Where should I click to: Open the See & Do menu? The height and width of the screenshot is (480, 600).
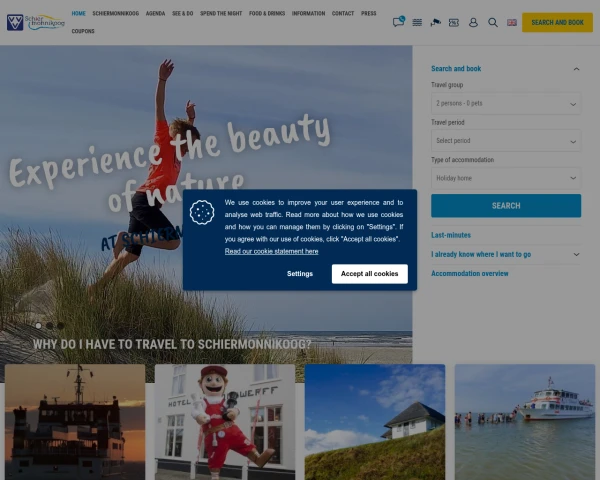[x=182, y=14]
